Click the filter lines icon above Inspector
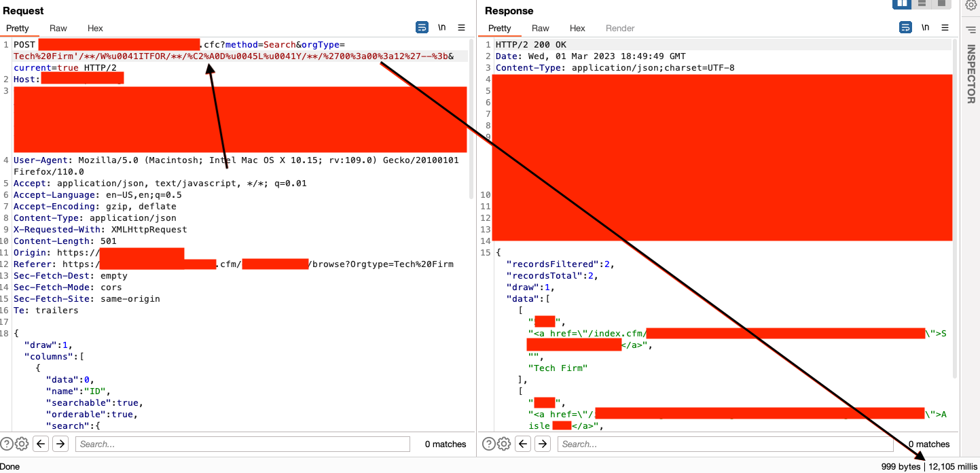Image resolution: width=980 pixels, height=473 pixels. pyautogui.click(x=970, y=29)
